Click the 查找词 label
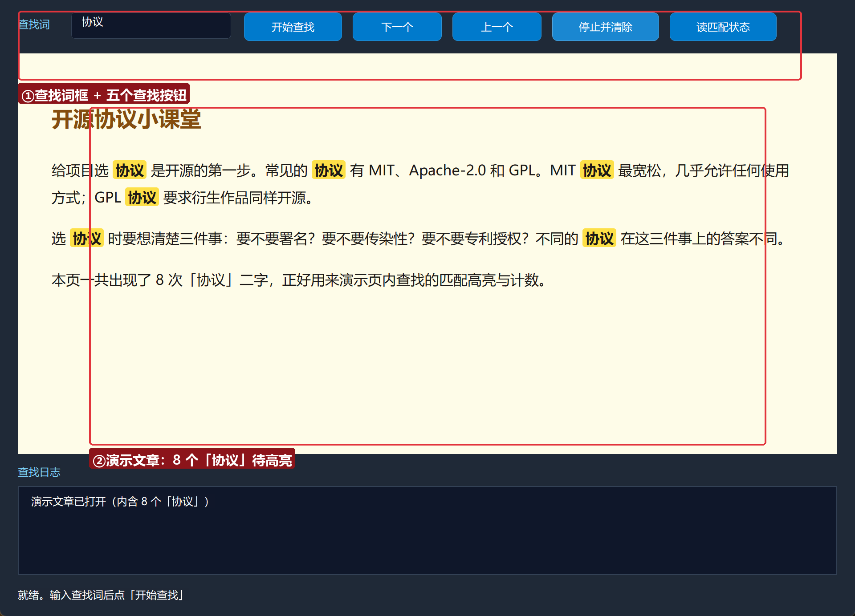 (34, 24)
